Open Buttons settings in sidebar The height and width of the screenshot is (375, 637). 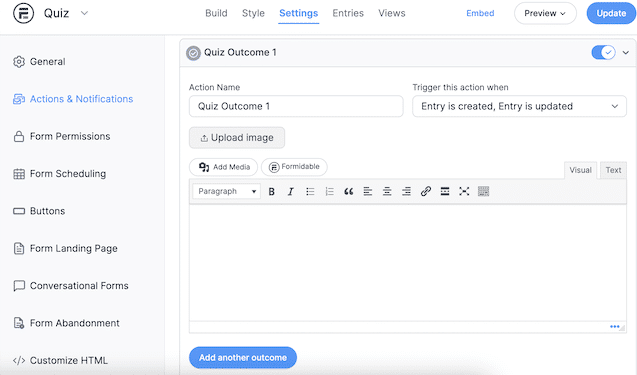(48, 211)
